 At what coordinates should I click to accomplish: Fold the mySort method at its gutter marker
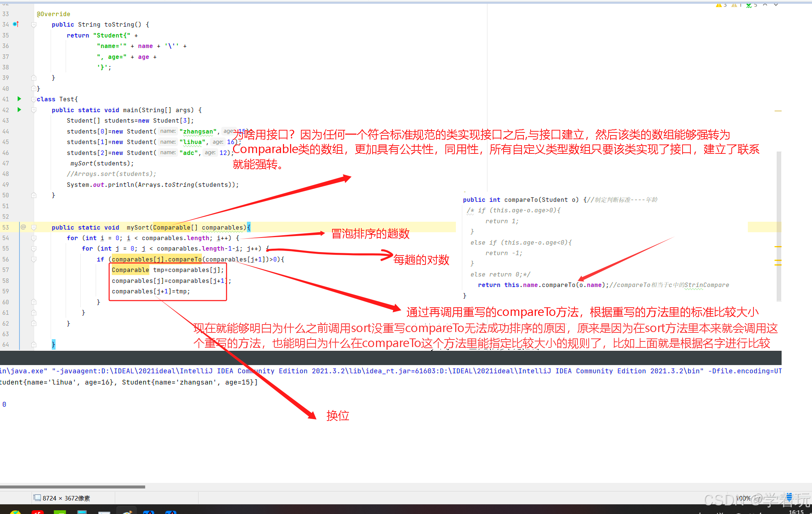[x=34, y=227]
